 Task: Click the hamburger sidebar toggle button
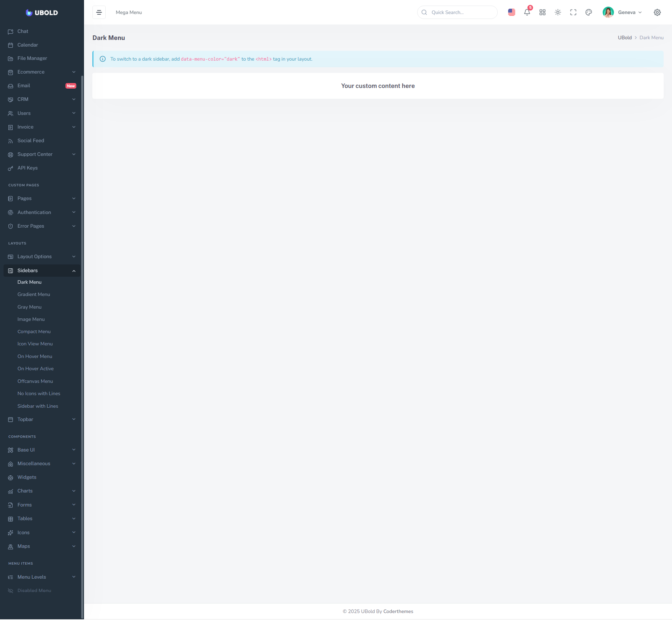tap(99, 12)
